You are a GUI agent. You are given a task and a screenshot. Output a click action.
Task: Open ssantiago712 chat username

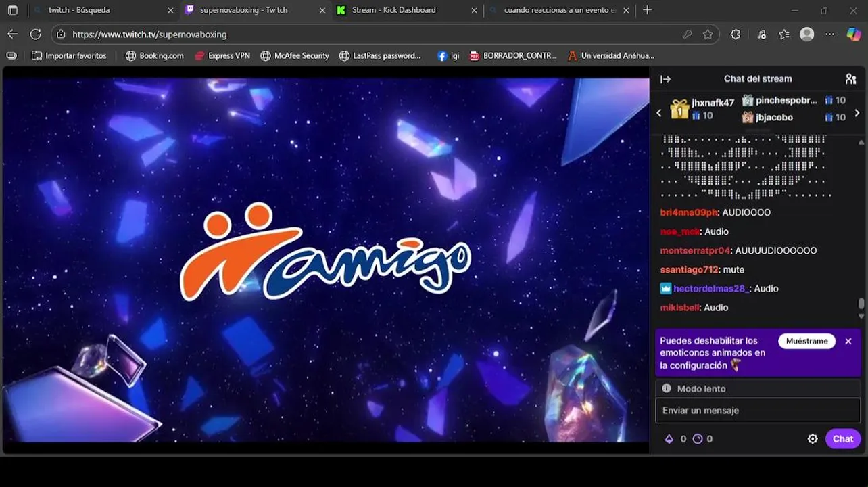(689, 269)
